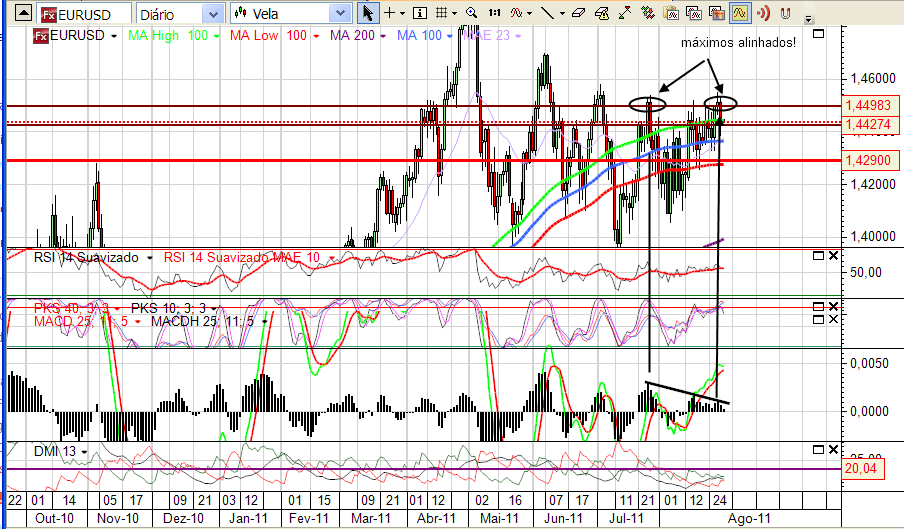Screen dimensions: 904x529
Task: Close the MACD indicator pane
Action: pyautogui.click(x=833, y=319)
